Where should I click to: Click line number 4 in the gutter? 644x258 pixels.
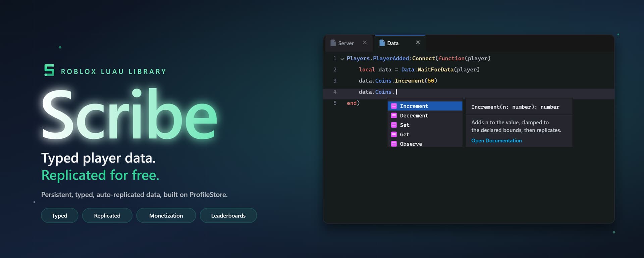[x=335, y=92]
